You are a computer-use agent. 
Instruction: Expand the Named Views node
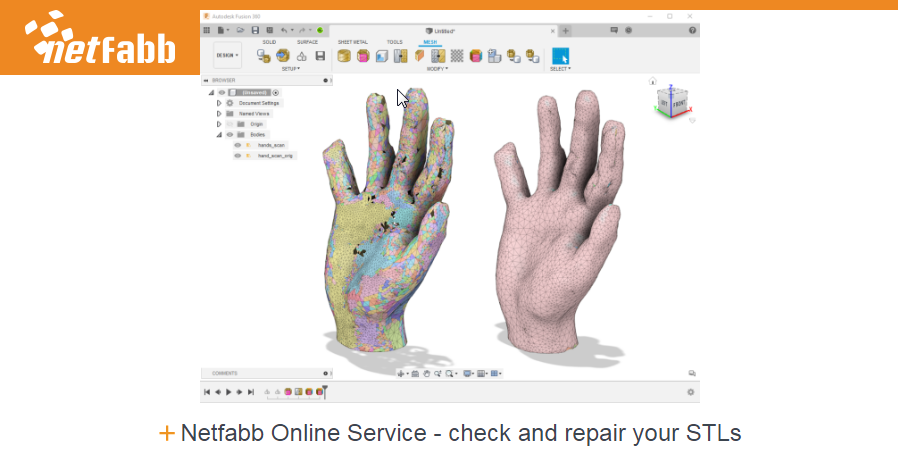pyautogui.click(x=219, y=113)
